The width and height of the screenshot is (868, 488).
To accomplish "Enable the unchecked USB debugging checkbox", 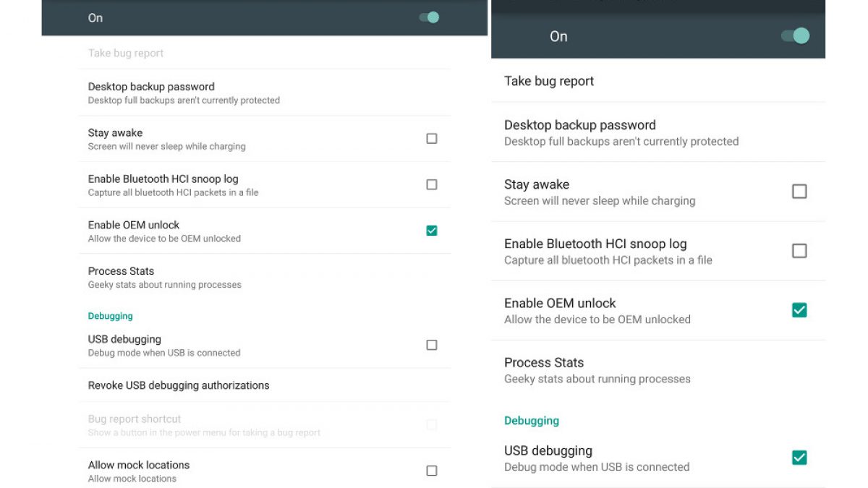I will click(x=432, y=346).
